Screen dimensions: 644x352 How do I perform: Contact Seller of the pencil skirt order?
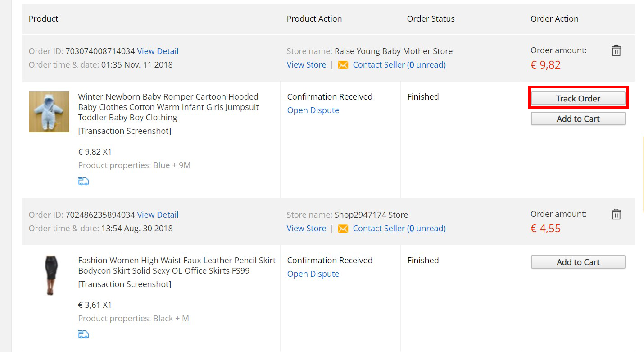pos(399,228)
